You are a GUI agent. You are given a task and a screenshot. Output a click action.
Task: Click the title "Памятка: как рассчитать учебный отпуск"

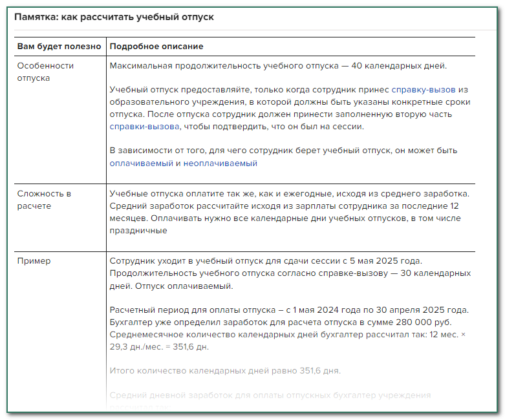(x=114, y=17)
